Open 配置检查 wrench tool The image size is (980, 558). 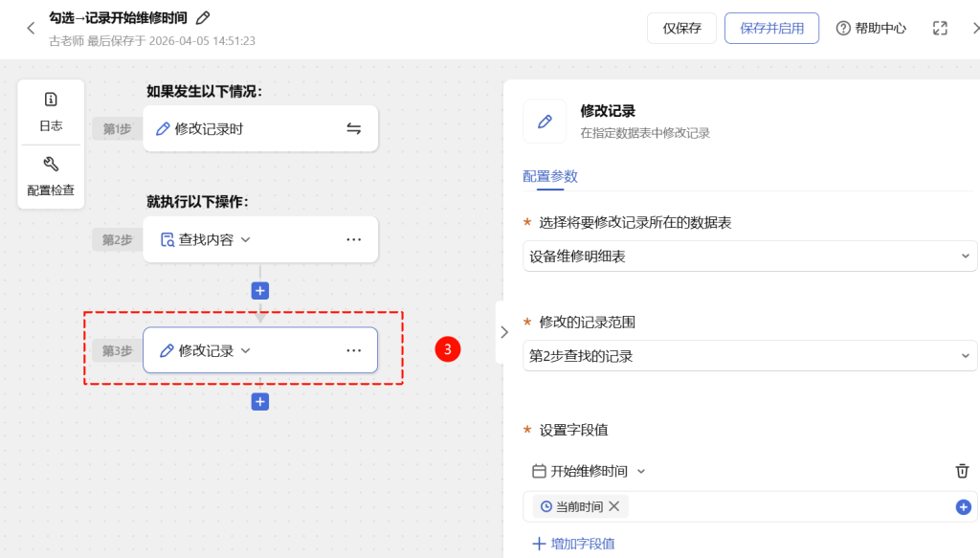(51, 177)
